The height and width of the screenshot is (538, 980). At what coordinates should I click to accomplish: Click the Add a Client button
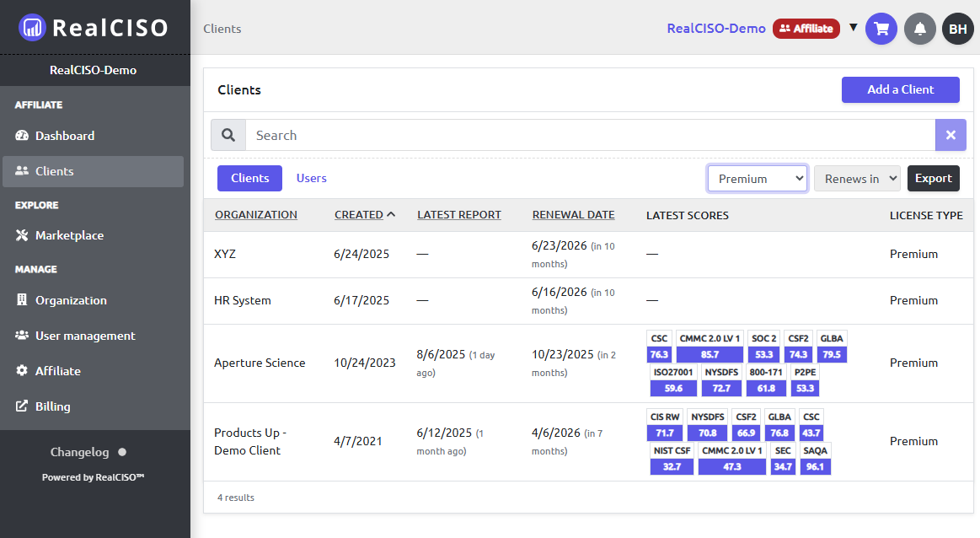(x=900, y=89)
